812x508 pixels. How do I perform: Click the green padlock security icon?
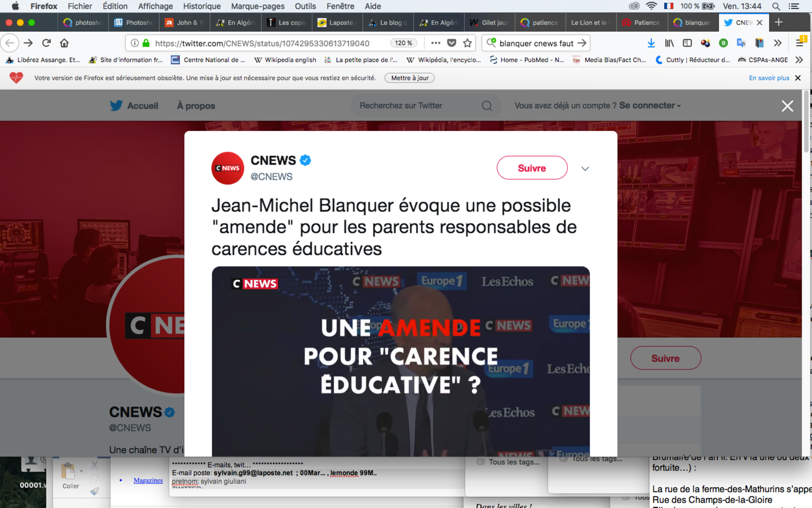pos(146,43)
